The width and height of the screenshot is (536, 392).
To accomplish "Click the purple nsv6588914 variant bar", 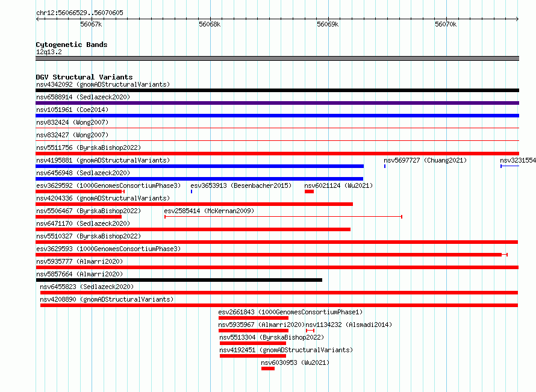I will 277,103.
